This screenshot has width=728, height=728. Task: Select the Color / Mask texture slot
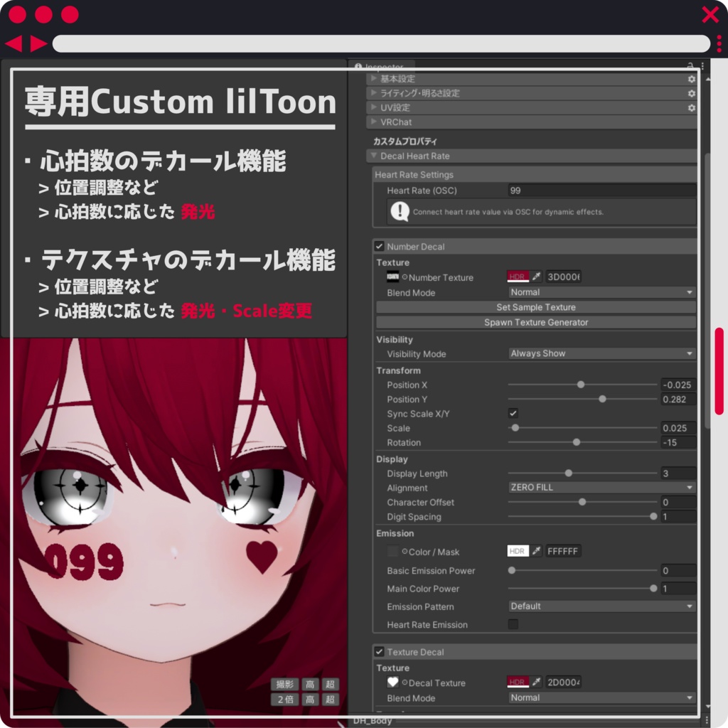pyautogui.click(x=392, y=551)
